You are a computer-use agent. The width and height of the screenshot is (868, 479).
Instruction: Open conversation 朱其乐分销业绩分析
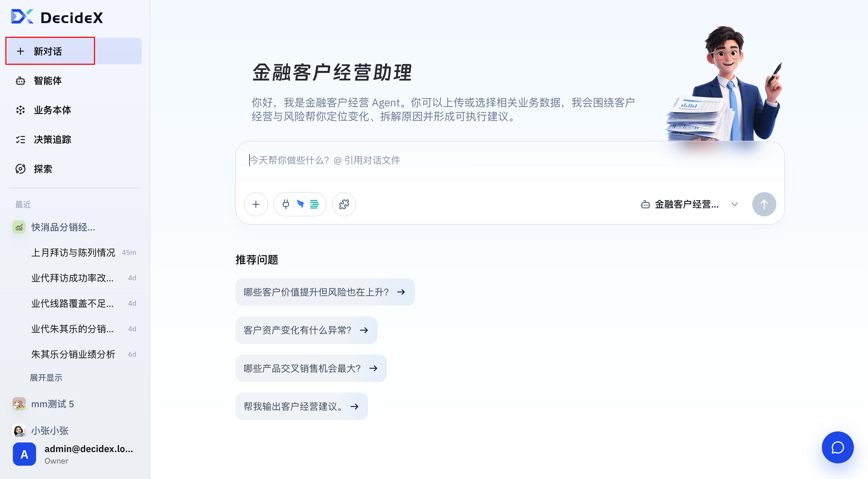(x=73, y=354)
